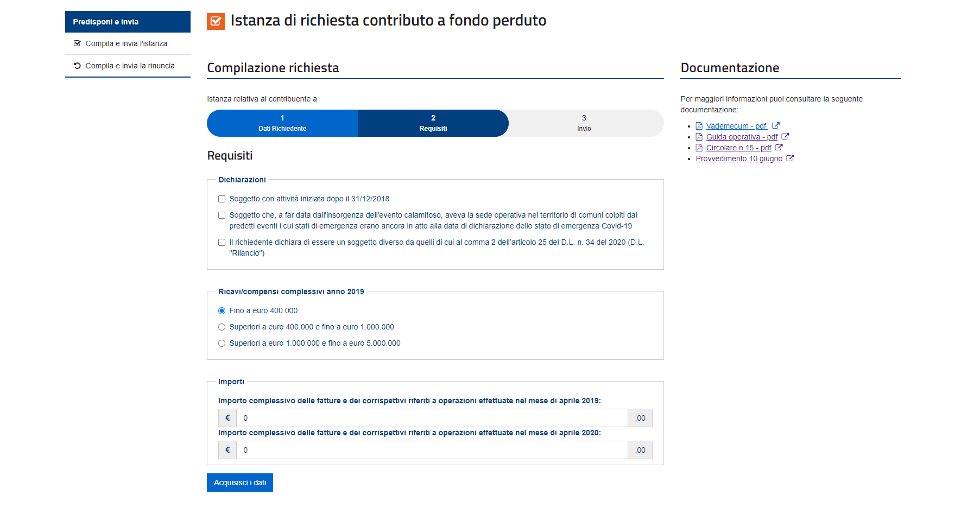
Task: Select 'Fino a euro 400.000' radio option
Action: pyautogui.click(x=222, y=310)
